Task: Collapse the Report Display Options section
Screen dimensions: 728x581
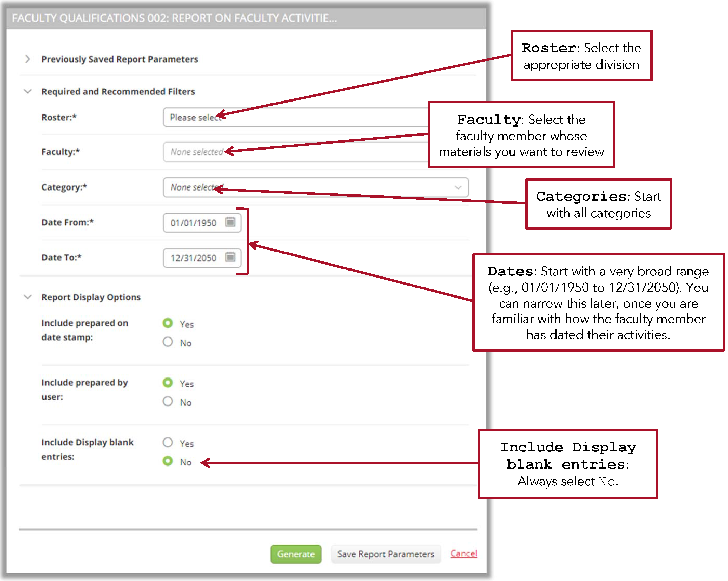Action: coord(28,297)
